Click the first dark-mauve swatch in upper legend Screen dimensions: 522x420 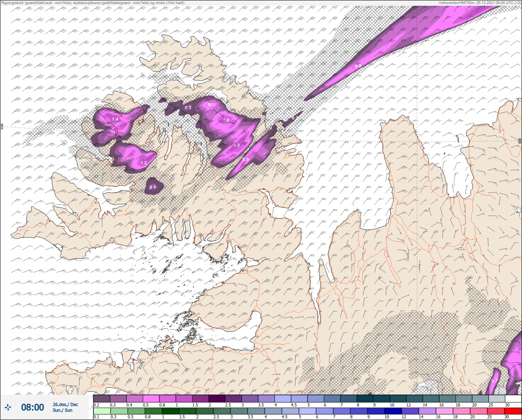102,398
